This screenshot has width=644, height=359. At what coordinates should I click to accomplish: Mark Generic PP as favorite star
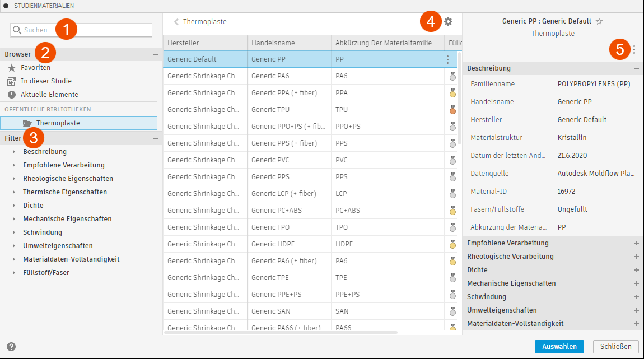(x=599, y=21)
